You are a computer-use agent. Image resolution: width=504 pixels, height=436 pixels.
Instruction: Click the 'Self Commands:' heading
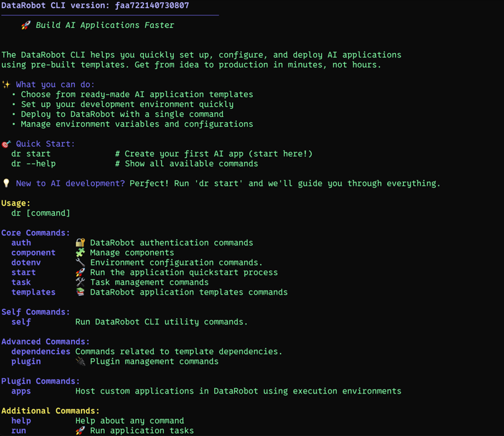(x=36, y=312)
